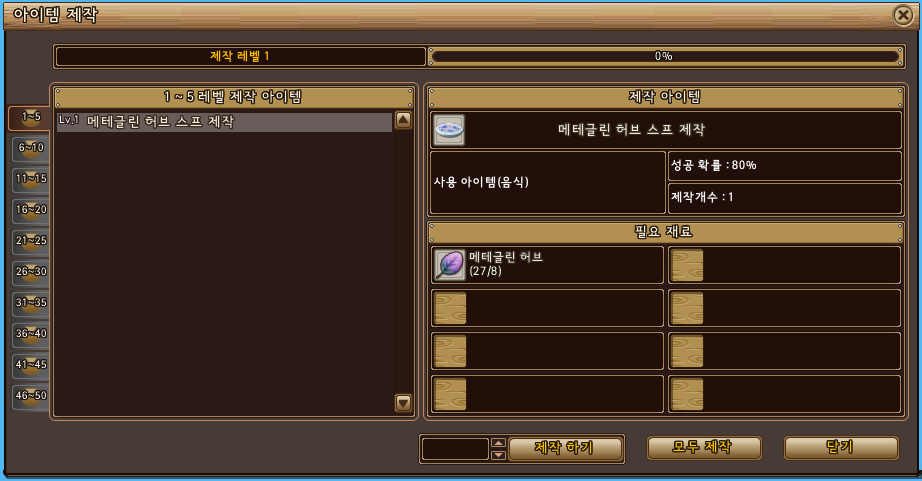922x481 pixels.
Task: Click the 모두 제작 button
Action: [x=704, y=447]
